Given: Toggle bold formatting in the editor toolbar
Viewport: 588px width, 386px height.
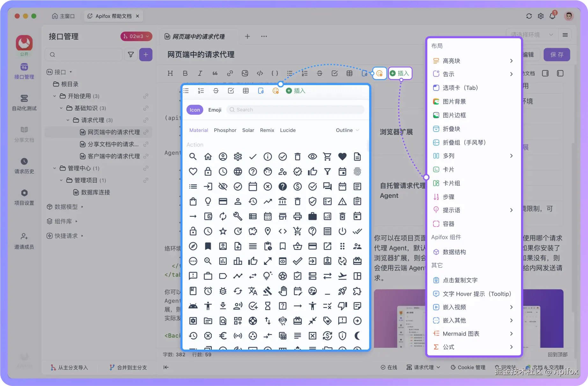Looking at the screenshot, I should 185,73.
